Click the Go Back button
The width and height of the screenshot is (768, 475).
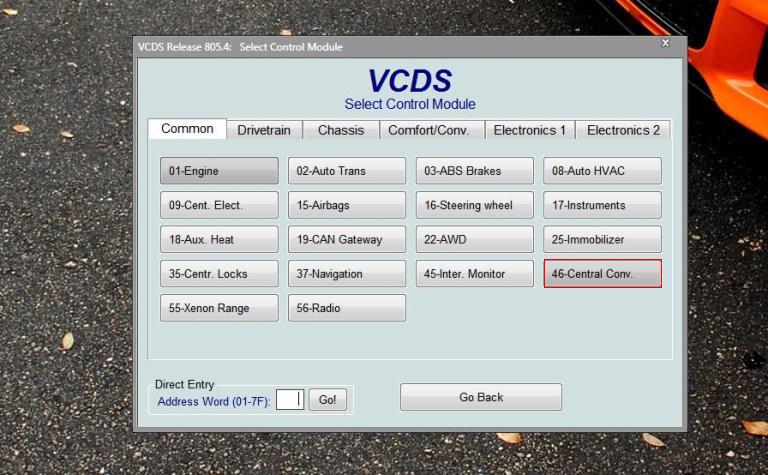click(x=481, y=397)
